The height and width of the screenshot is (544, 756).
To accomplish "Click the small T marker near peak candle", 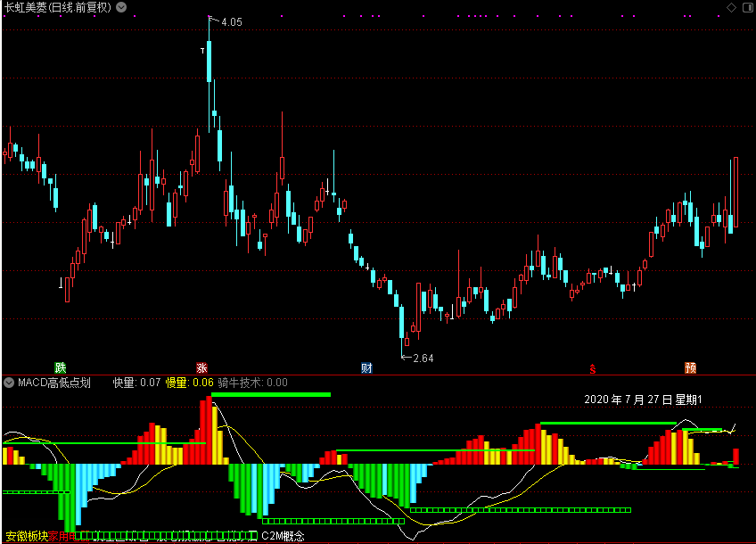I will [x=202, y=50].
